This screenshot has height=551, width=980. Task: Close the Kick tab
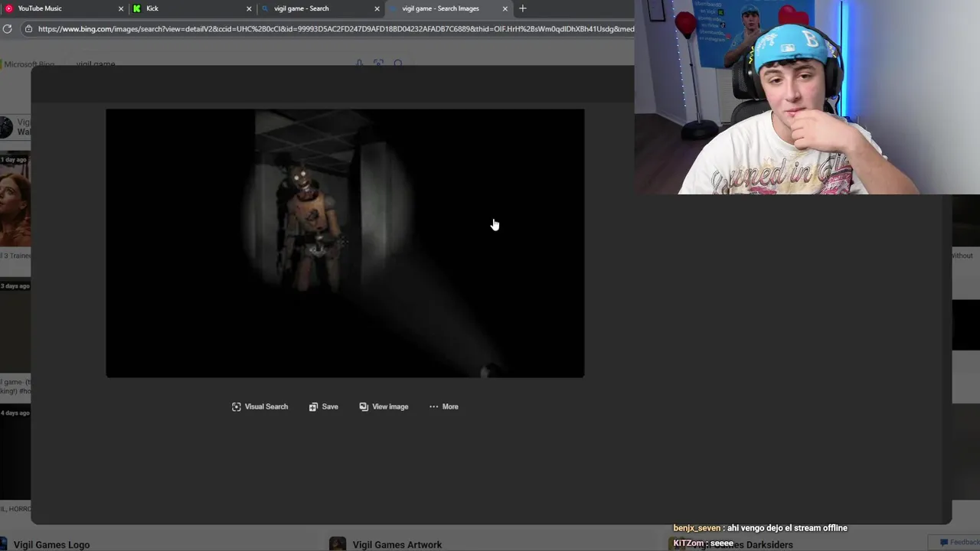tap(249, 8)
